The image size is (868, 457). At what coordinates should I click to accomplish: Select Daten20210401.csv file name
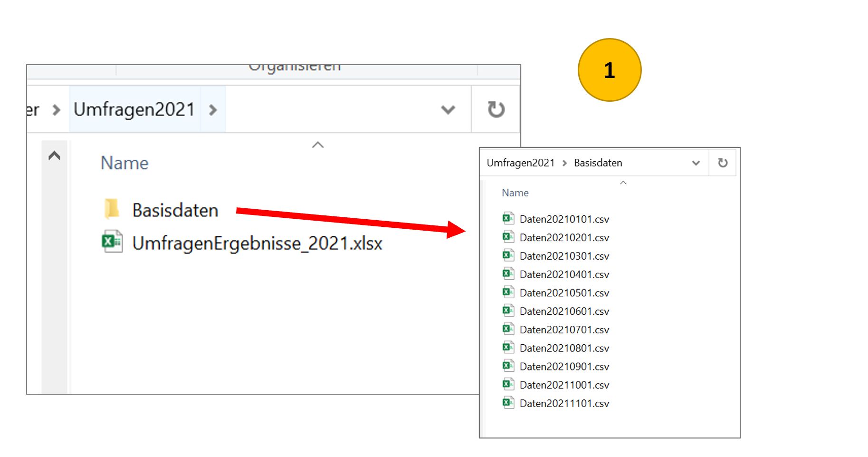(564, 274)
